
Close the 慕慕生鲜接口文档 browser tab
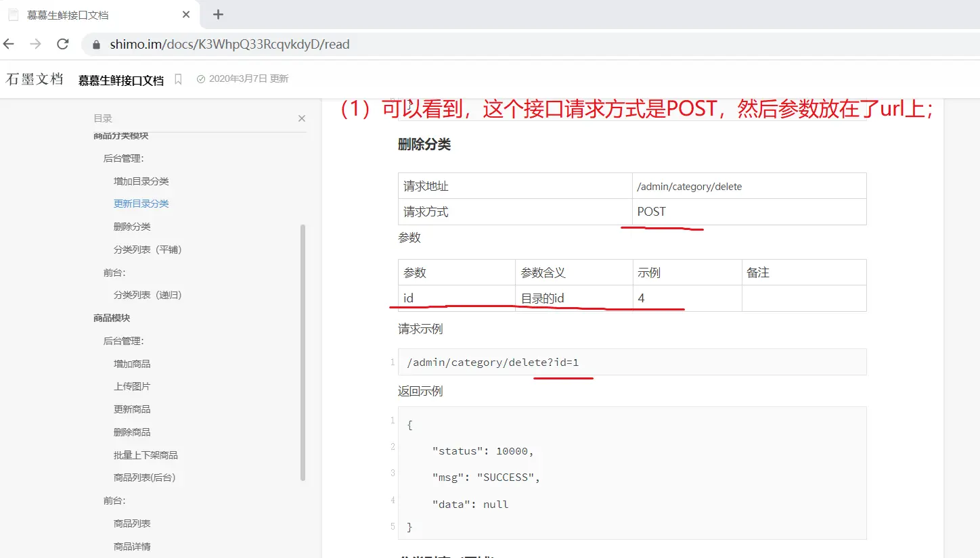(x=186, y=15)
